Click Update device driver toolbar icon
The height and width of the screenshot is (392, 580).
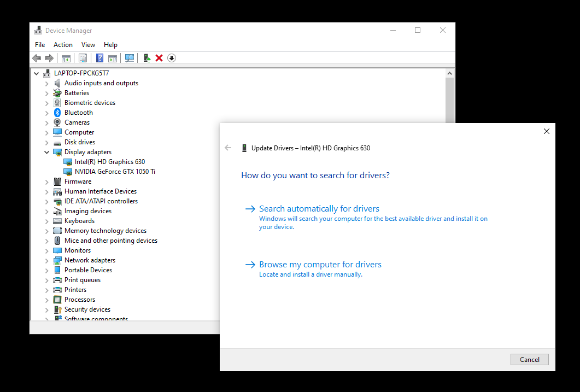(147, 58)
